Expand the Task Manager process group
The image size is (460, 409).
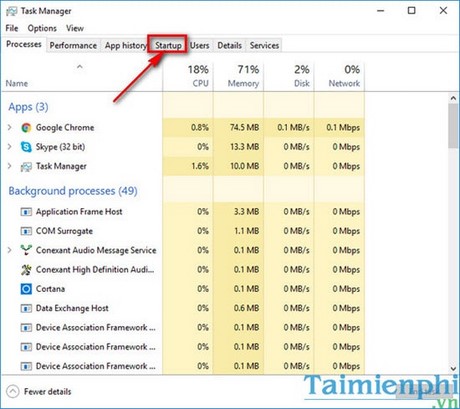10,166
